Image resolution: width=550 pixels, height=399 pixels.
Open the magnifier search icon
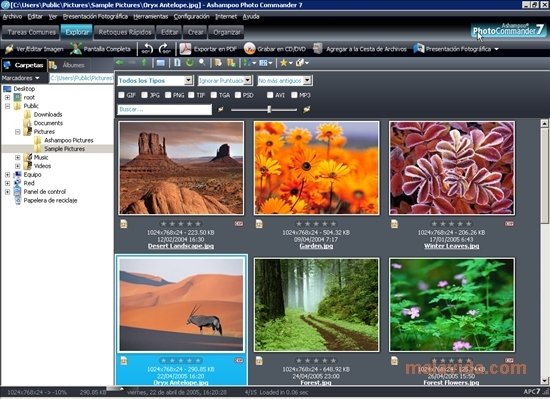(x=202, y=62)
